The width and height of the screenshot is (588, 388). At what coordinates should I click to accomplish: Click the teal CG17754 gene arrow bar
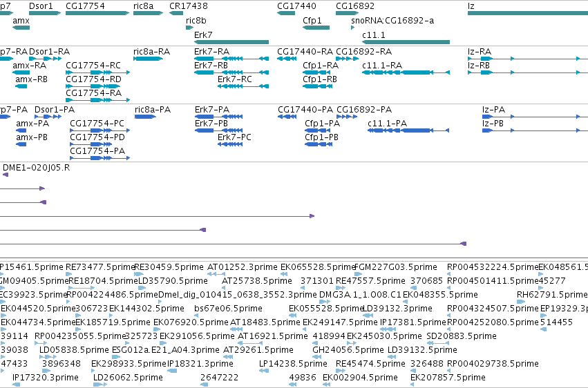pos(97,13)
